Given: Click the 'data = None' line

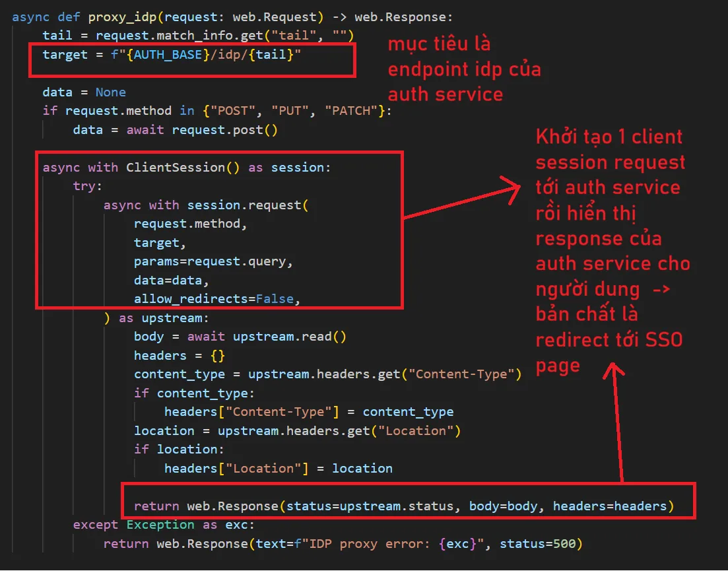Looking at the screenshot, I should [84, 92].
